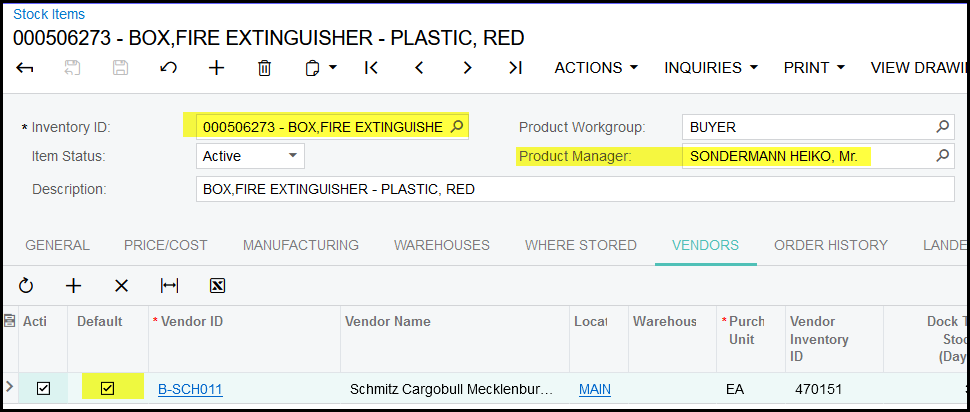Click the Stock Items breadcrumb link
970x412 pixels.
49,14
